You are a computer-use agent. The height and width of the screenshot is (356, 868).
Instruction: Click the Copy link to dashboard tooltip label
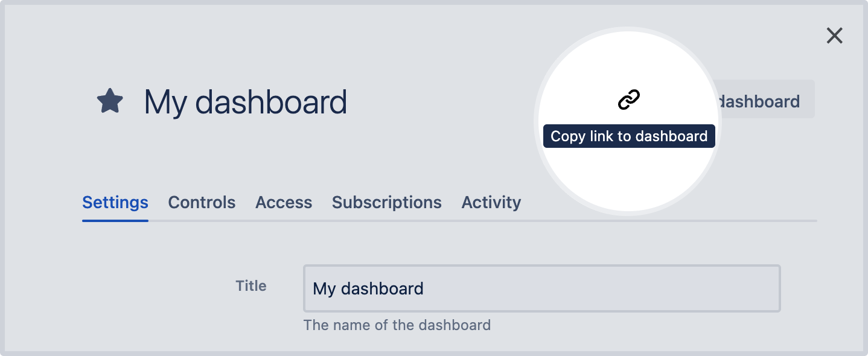pos(629,136)
